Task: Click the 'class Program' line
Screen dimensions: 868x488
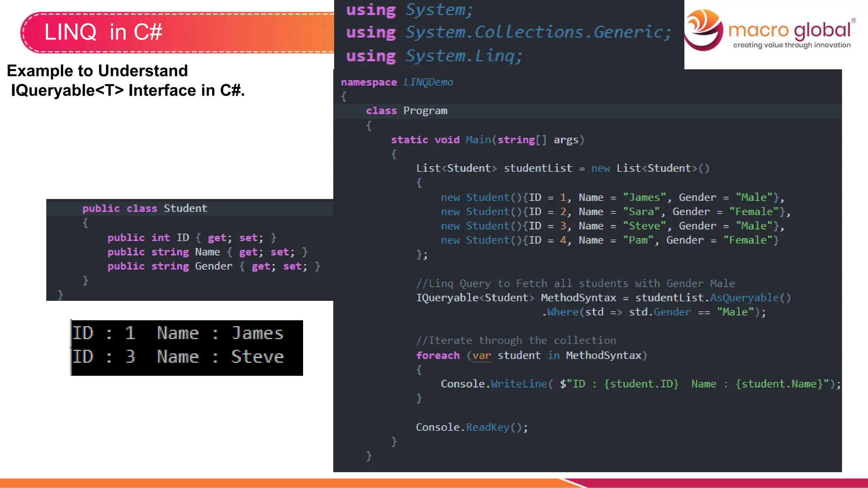Action: coord(407,111)
